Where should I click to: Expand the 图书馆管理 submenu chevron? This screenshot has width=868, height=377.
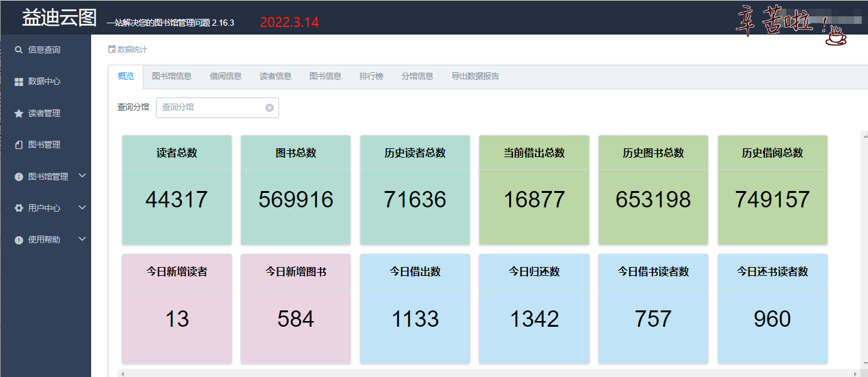[82, 176]
